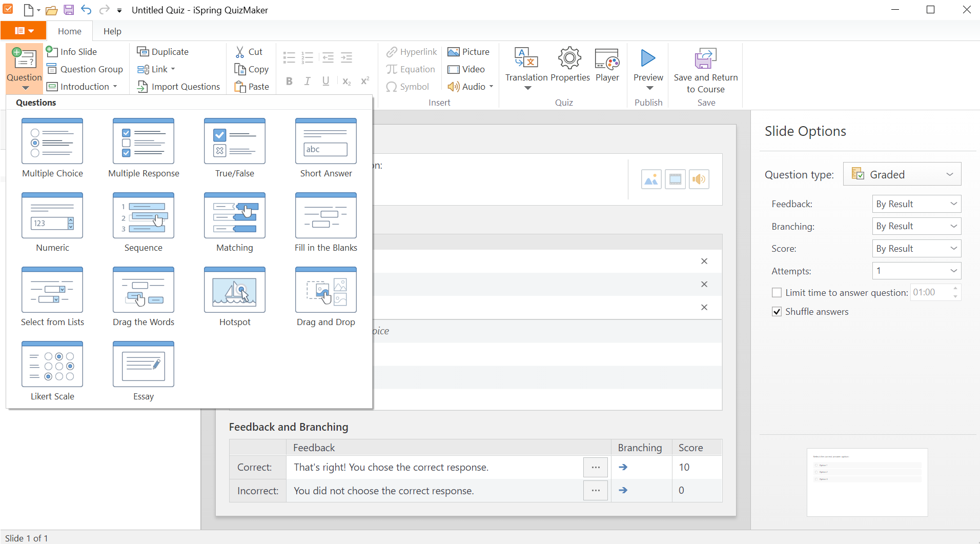This screenshot has width=980, height=544.
Task: Expand the Introduction dropdown
Action: tap(115, 87)
